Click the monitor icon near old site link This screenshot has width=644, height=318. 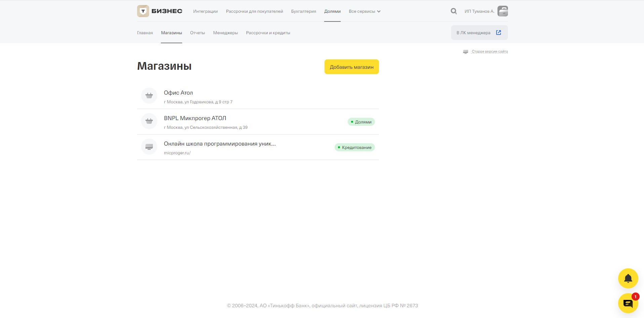tap(465, 52)
